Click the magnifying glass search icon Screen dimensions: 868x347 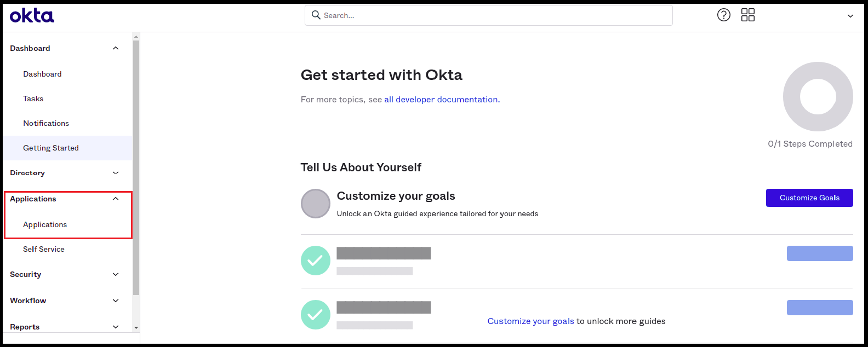316,15
